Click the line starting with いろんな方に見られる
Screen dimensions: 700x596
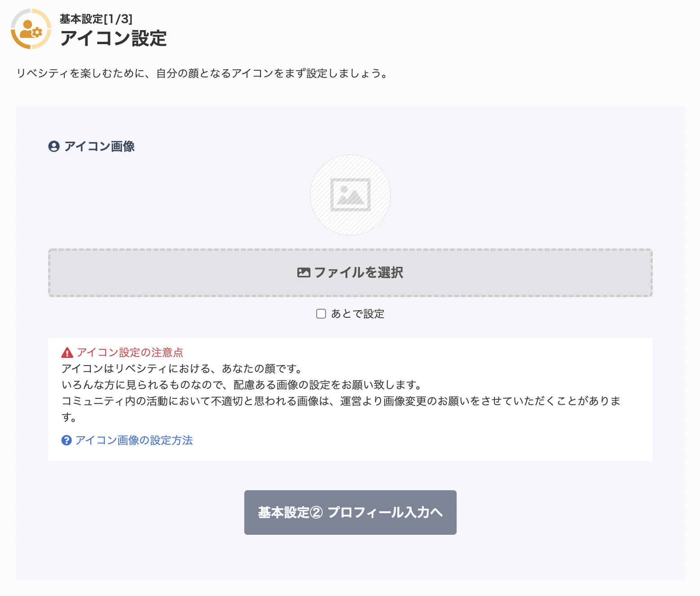click(242, 385)
